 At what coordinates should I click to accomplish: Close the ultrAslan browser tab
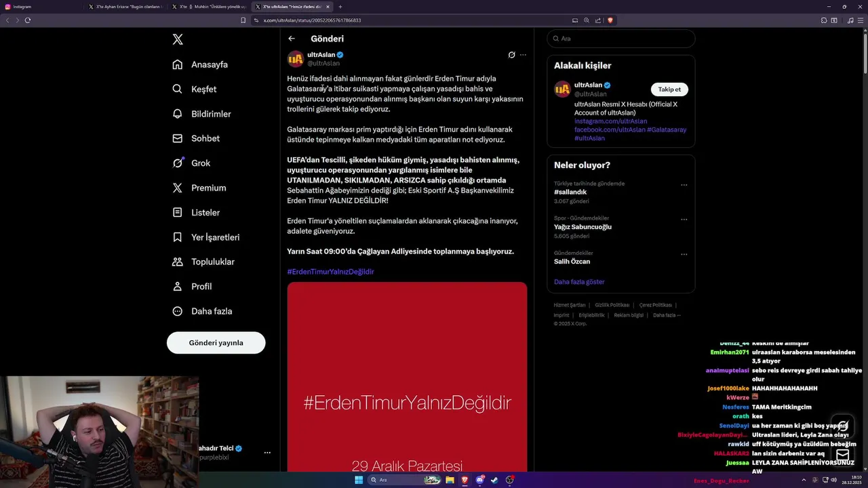pyautogui.click(x=328, y=7)
